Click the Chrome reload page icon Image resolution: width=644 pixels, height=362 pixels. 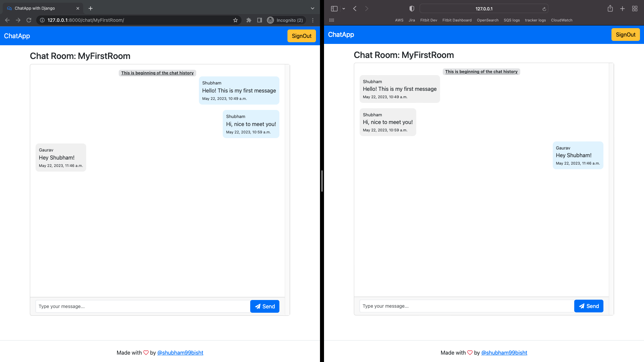(x=29, y=20)
